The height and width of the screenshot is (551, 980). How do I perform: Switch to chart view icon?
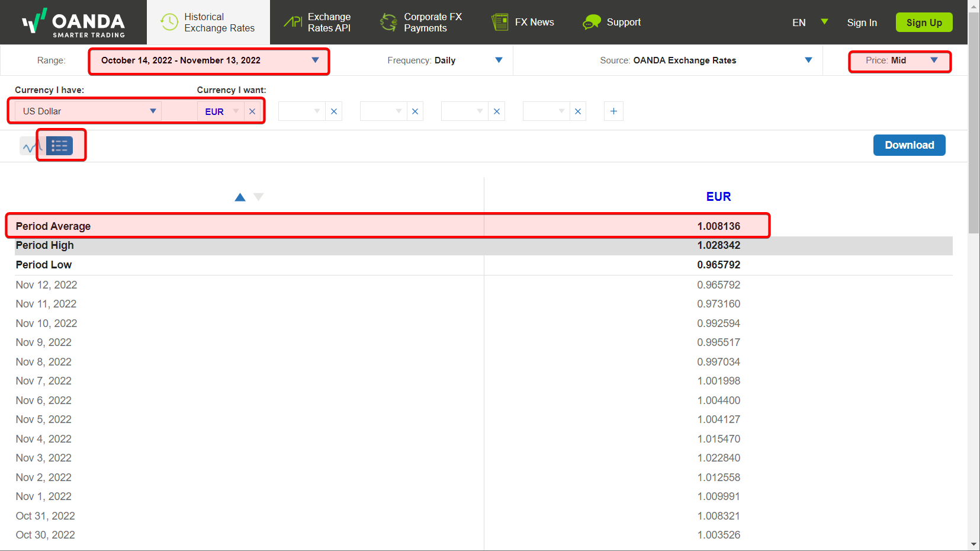(x=30, y=146)
